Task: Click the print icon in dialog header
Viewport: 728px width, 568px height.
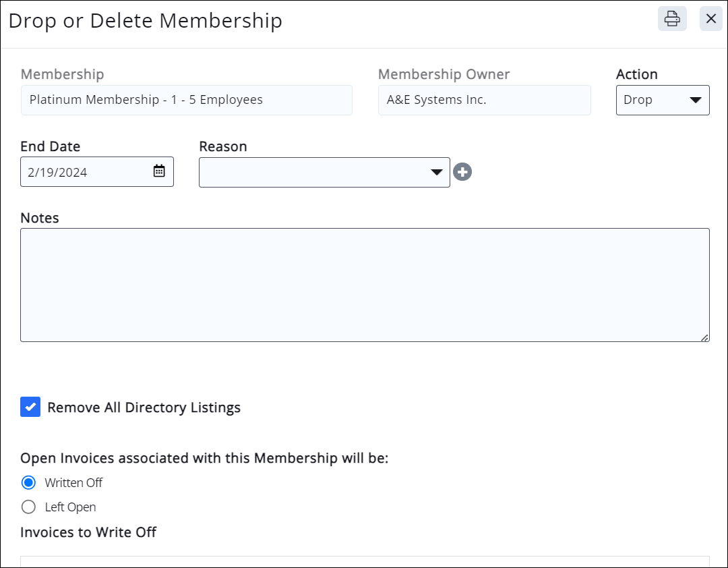Action: click(672, 19)
